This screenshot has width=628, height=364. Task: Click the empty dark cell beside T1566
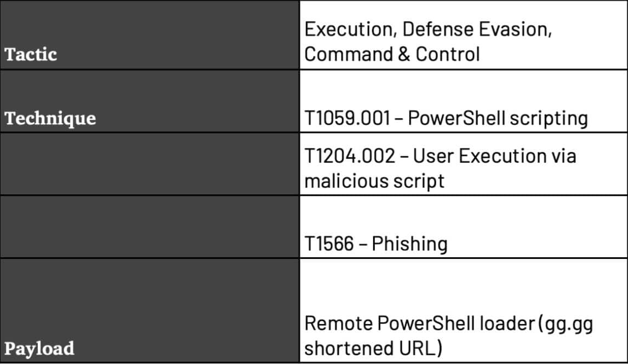click(x=150, y=227)
